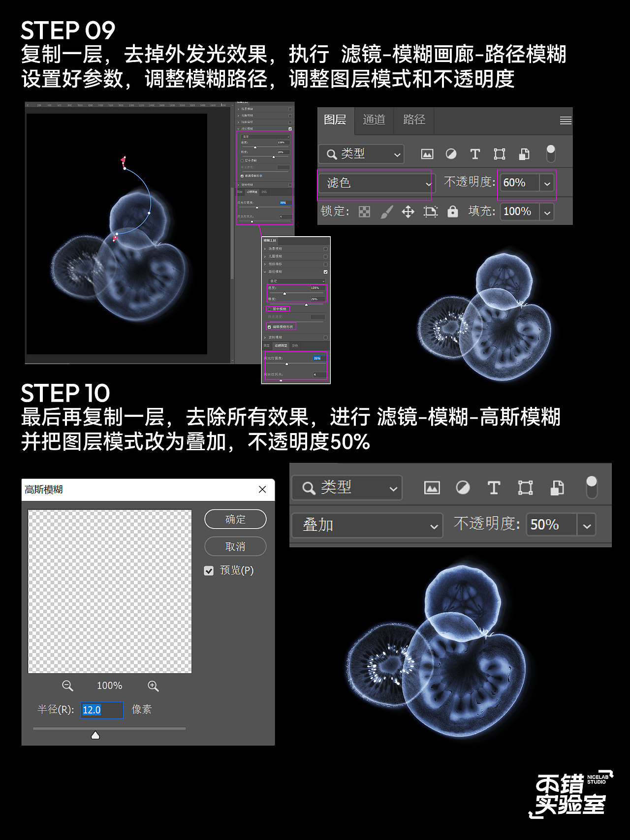
Task: Expand the 光圈模糊 section
Action: pyautogui.click(x=265, y=256)
